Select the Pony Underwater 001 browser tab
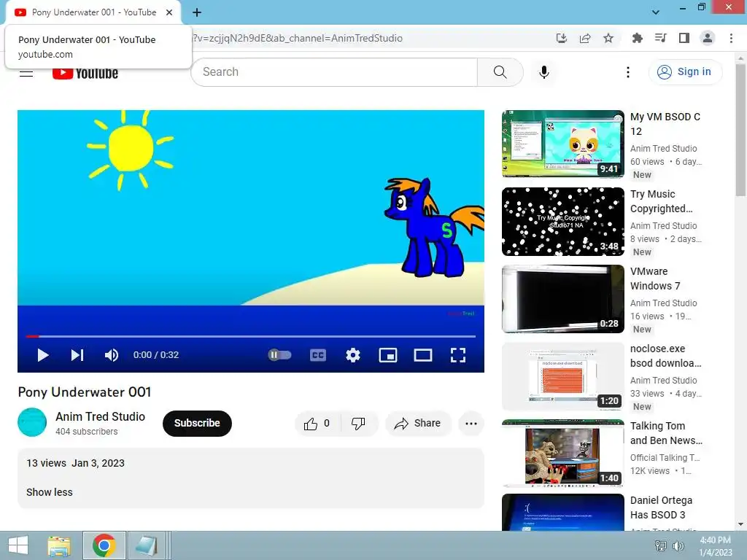Viewport: 747px width, 560px height. [x=93, y=12]
